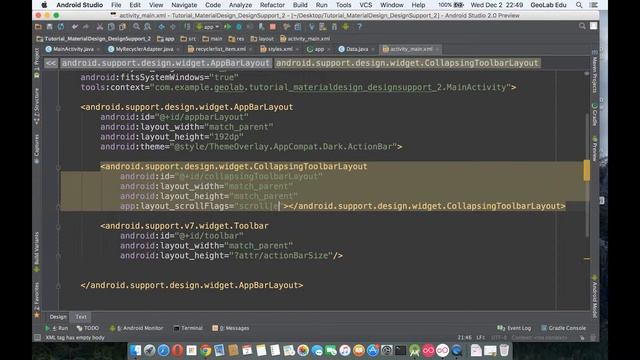Screen dimensions: 640x360
Task: Switch to the recyclerlist_item.xml tab
Action: tap(220, 49)
